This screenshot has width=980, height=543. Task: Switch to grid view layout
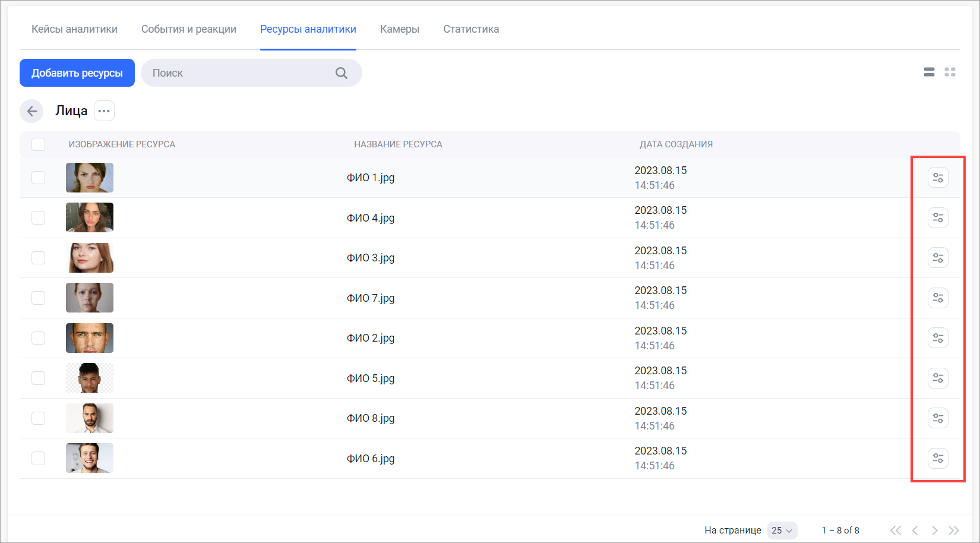[950, 72]
